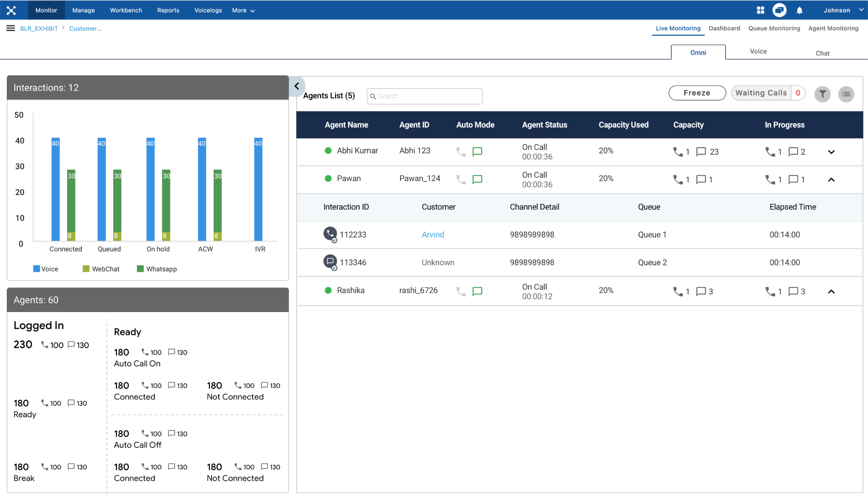This screenshot has width=868, height=502.
Task: Collapse Pawan's interaction rows
Action: point(831,180)
